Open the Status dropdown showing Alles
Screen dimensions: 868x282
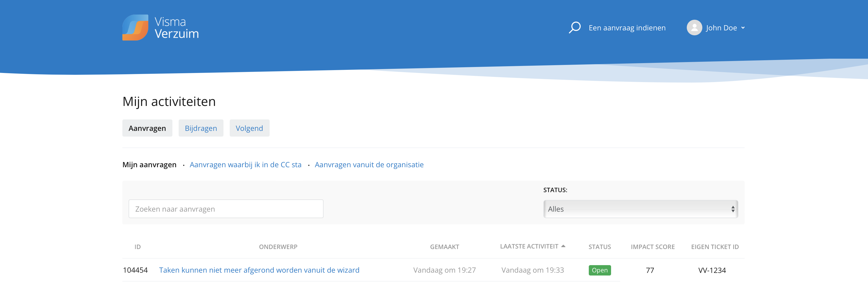pyautogui.click(x=641, y=209)
